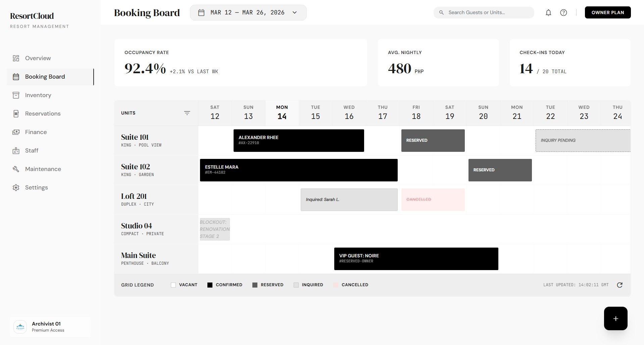Open the help question mark icon
This screenshot has width=644, height=345.
point(563,13)
